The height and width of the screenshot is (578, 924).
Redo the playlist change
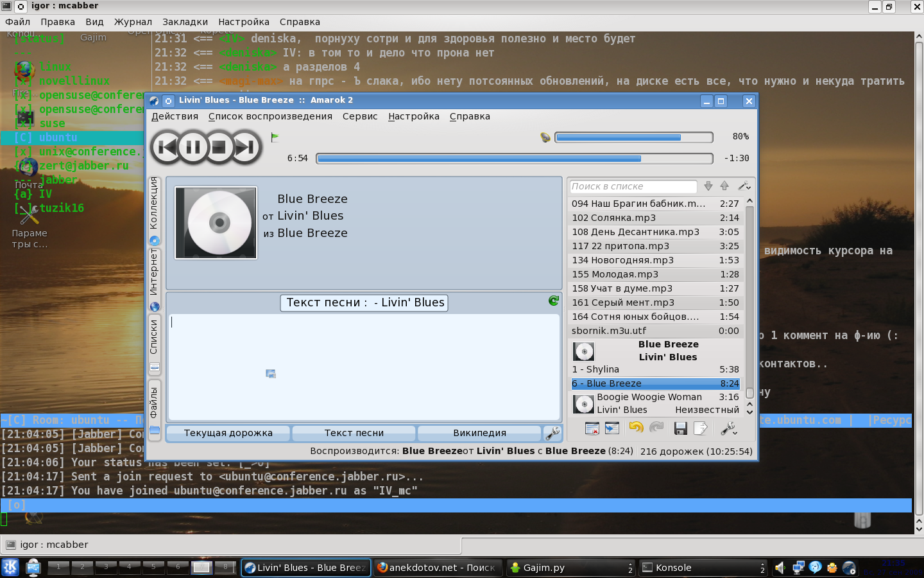656,428
